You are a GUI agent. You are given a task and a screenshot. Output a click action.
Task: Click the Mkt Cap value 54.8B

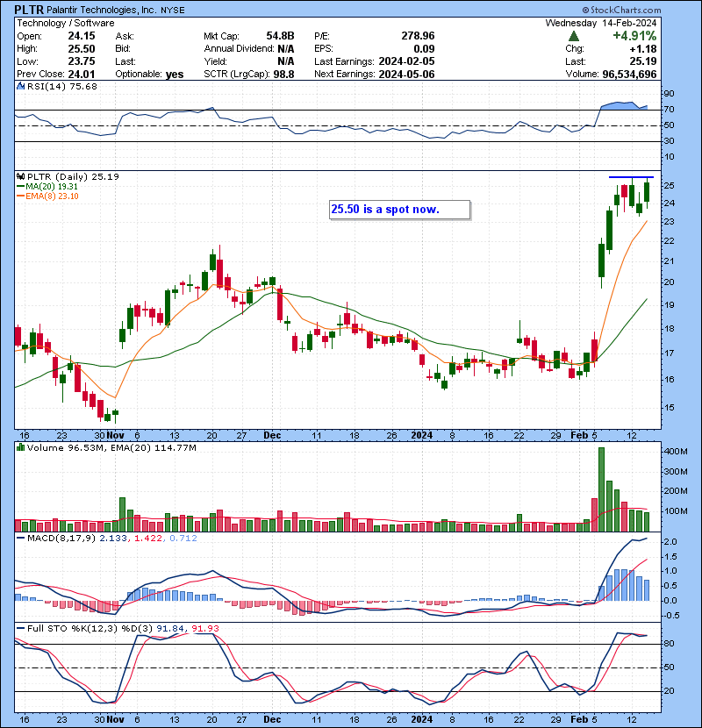(280, 36)
